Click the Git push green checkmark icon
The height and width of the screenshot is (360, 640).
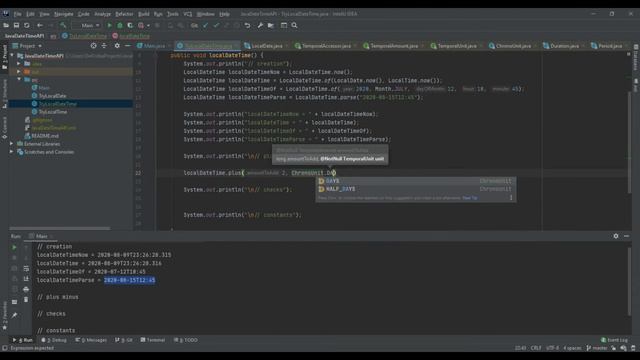[x=216, y=25]
